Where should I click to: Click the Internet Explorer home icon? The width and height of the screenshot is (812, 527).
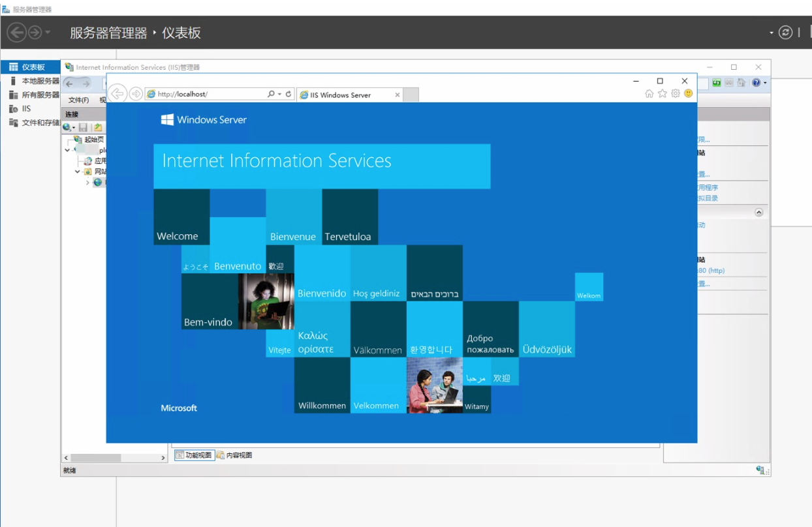pos(649,94)
